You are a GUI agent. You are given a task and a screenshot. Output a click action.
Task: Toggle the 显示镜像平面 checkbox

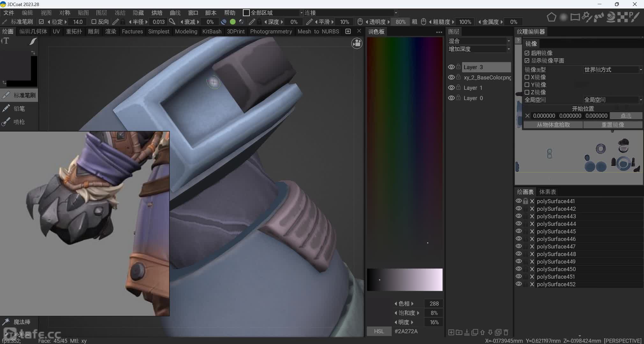pyautogui.click(x=527, y=61)
